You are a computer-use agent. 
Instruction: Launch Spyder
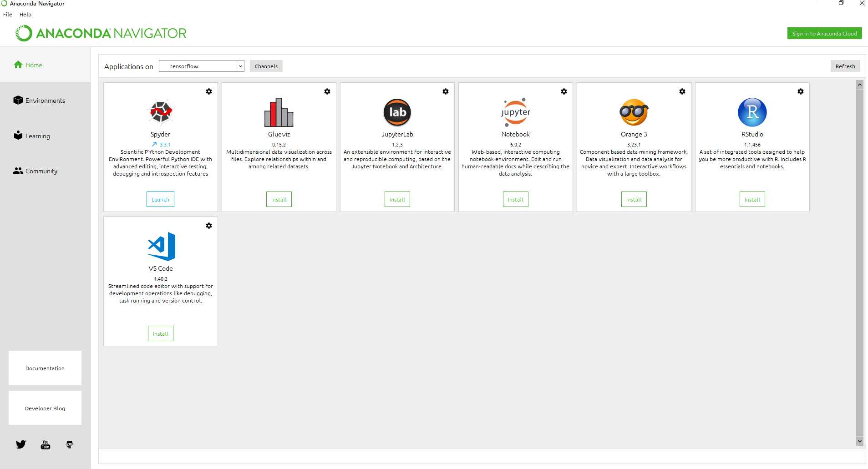[x=160, y=199]
